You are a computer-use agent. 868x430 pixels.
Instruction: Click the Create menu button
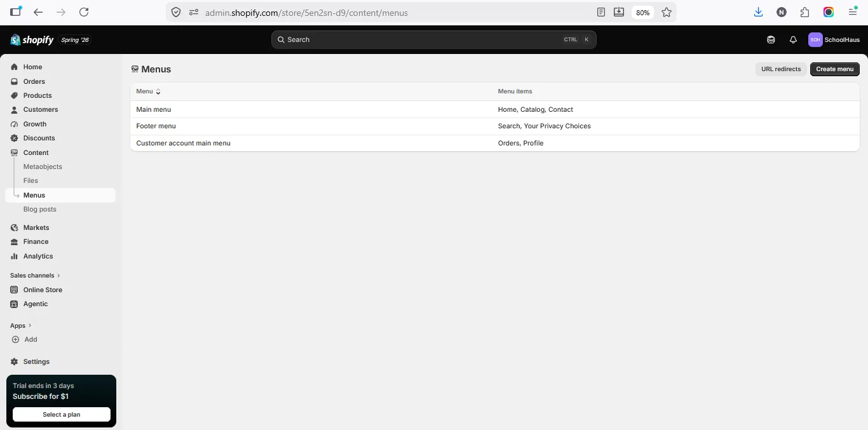click(x=834, y=69)
